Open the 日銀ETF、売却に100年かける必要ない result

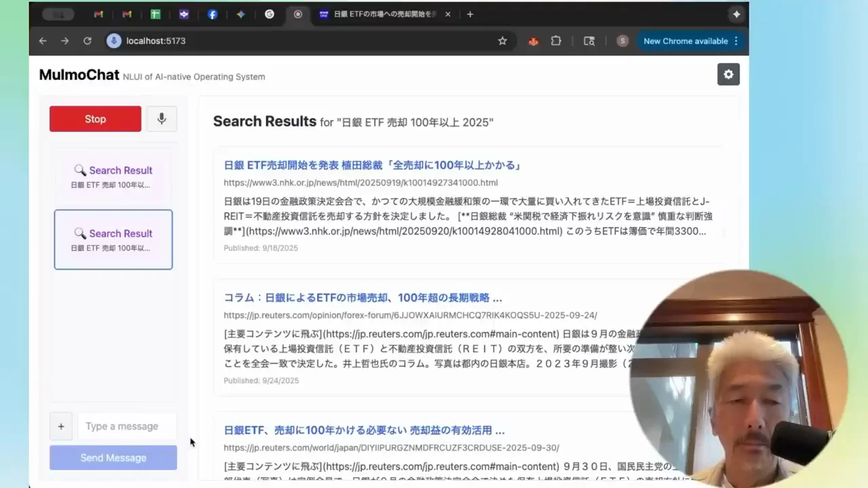364,430
